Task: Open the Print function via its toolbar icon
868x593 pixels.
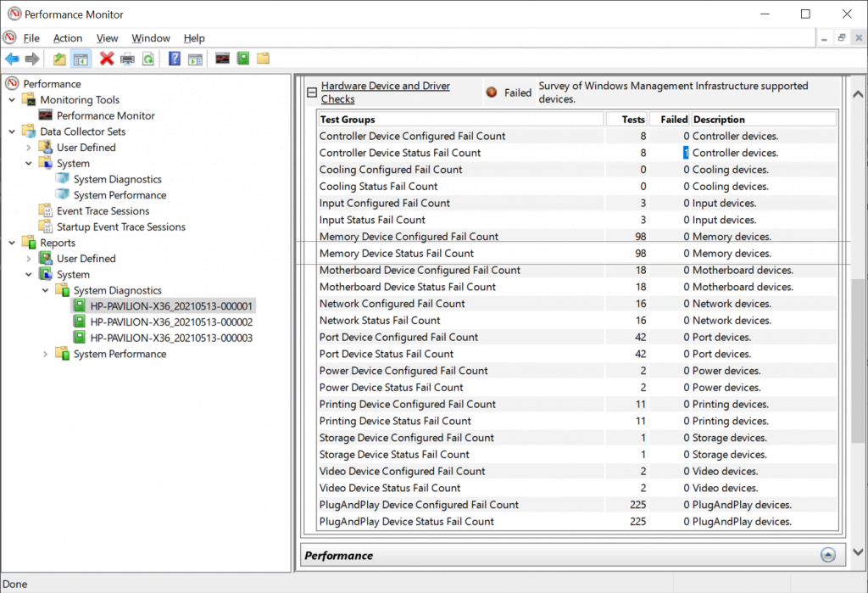Action: [x=127, y=59]
